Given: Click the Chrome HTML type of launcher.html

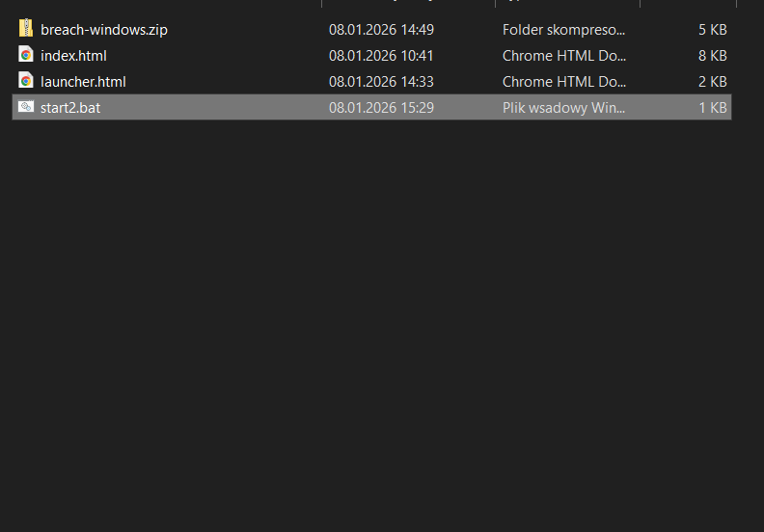Looking at the screenshot, I should (563, 82).
